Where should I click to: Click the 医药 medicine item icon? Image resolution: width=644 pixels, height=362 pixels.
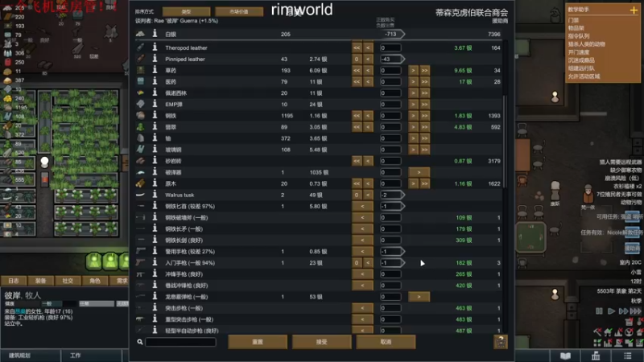click(140, 81)
